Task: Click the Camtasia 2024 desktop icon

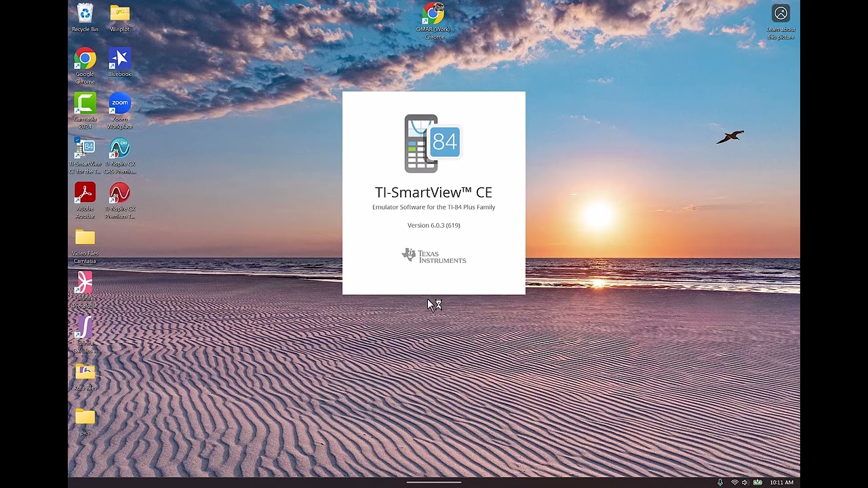Action: pos(85,111)
